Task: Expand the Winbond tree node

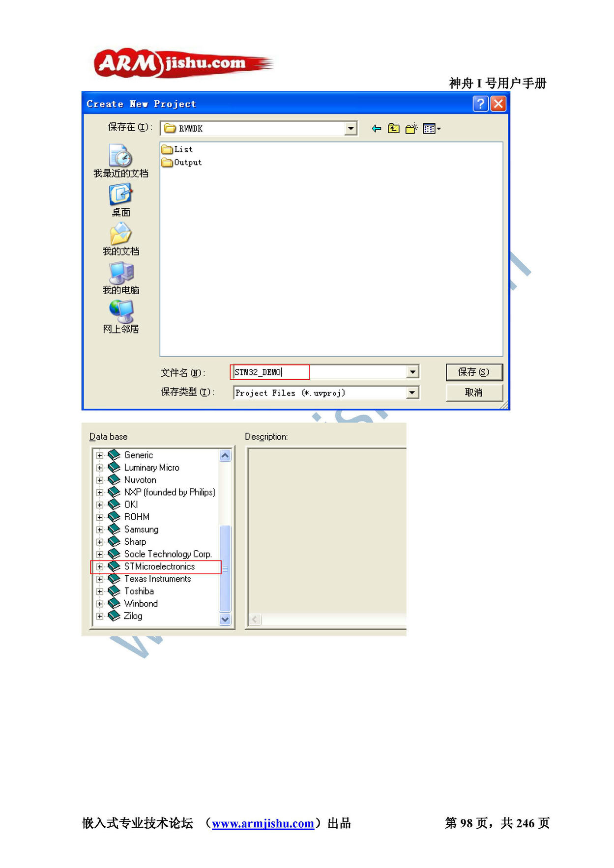Action: pyautogui.click(x=100, y=604)
